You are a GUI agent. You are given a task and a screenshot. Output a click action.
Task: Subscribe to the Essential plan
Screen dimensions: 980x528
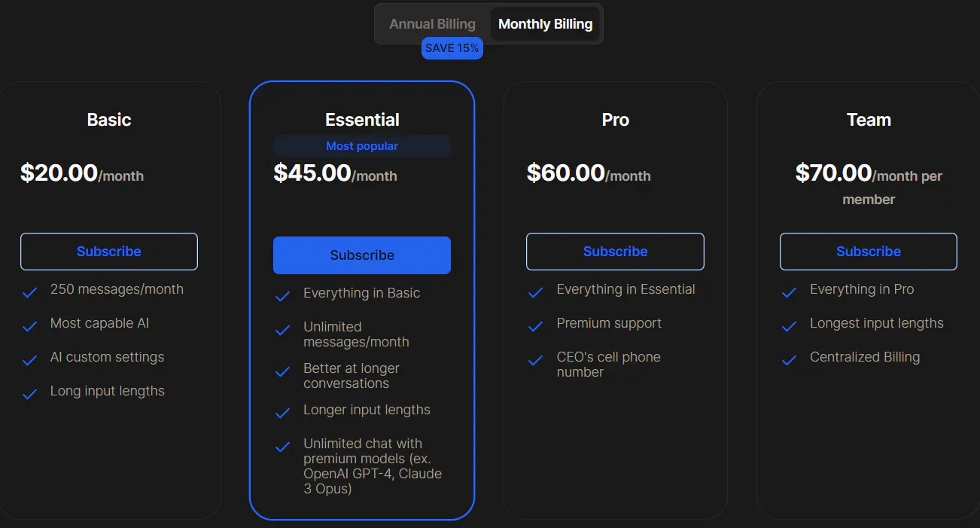click(x=362, y=255)
